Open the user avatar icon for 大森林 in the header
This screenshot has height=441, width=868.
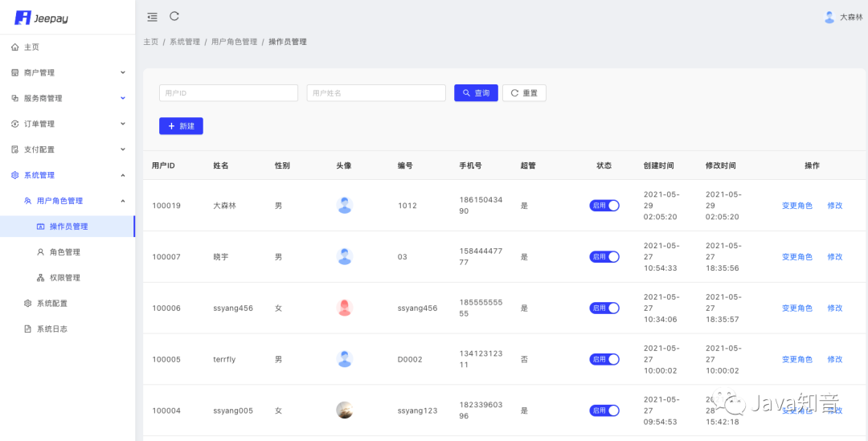point(829,17)
